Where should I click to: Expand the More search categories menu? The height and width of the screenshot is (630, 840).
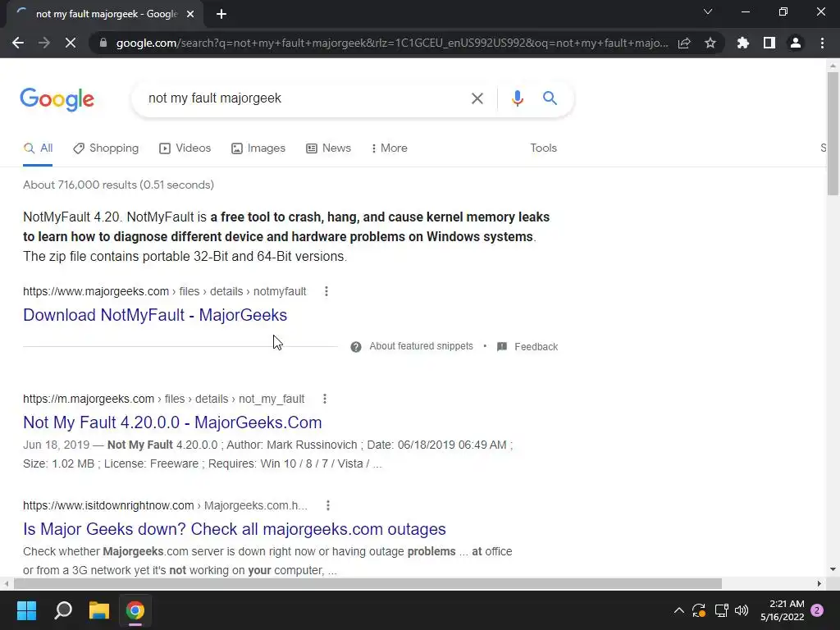point(390,148)
